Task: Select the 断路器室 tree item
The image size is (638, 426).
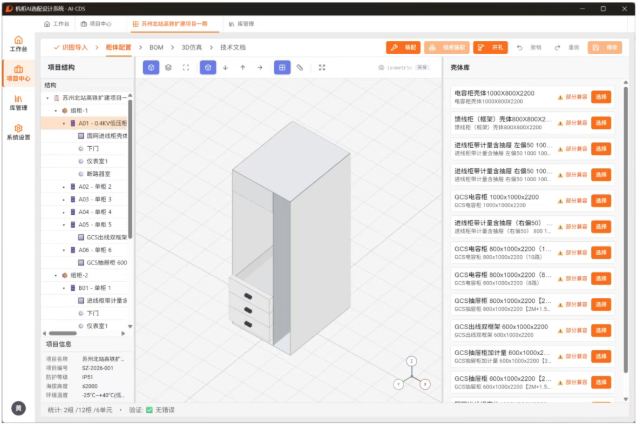Action: point(98,174)
